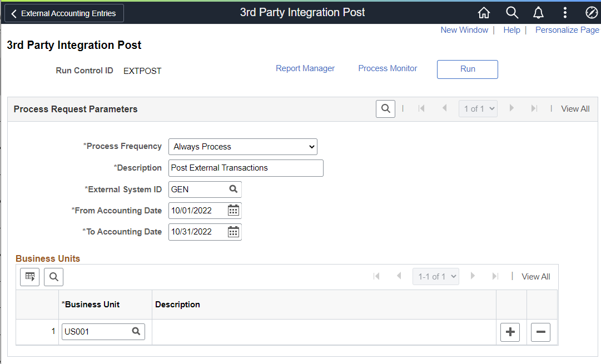Open the Actions List three-dot icon
The image size is (601, 364).
pos(565,12)
